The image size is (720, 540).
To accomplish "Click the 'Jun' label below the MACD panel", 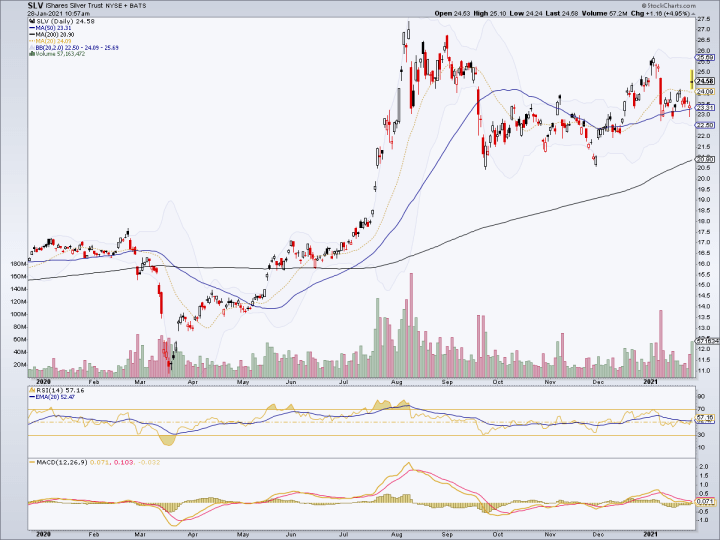I will [291, 534].
